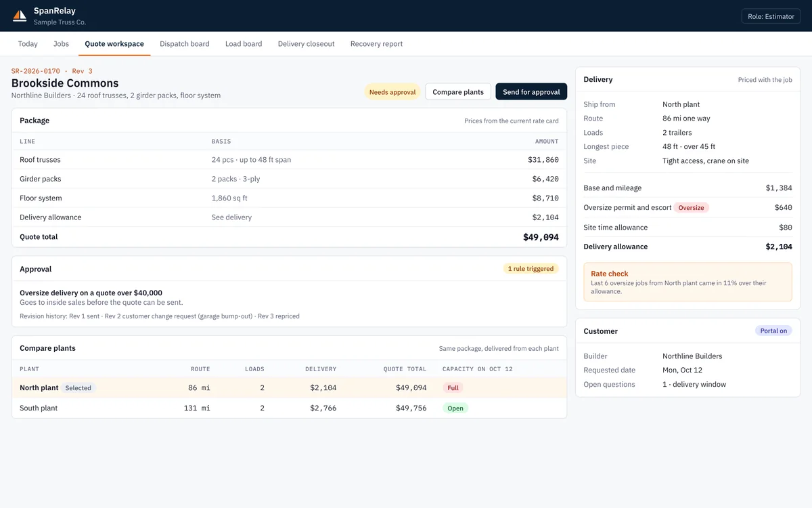This screenshot has width=812, height=508.
Task: Click the $640 oversize permit amount
Action: click(x=784, y=208)
